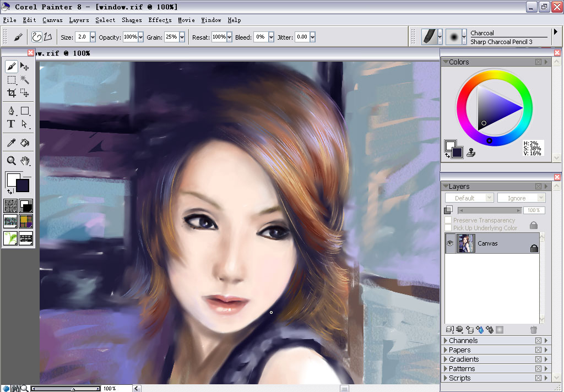The width and height of the screenshot is (564, 392).
Task: Swap main and additional colors in Colors panel
Action: [x=447, y=155]
